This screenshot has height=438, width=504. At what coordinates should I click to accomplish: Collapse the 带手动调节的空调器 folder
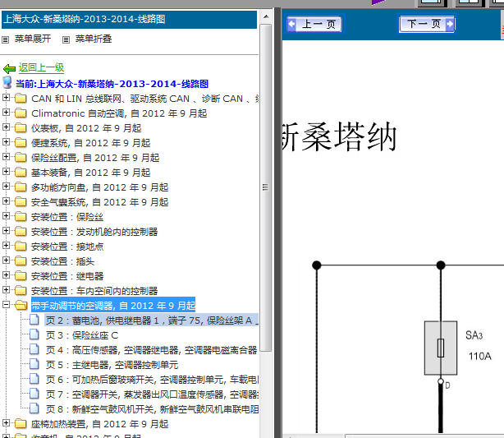click(6, 304)
